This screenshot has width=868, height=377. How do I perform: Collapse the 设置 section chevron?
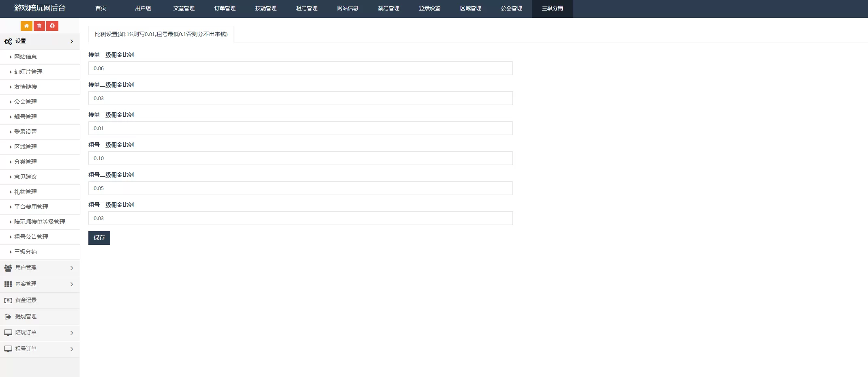(72, 41)
